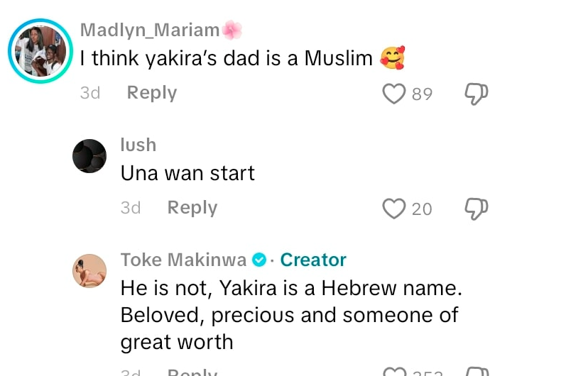Open the Madlyn_Mariam username link
588x376 pixels.
tap(150, 30)
